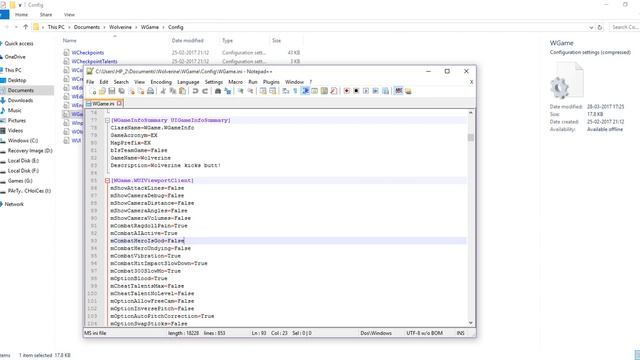Open Games (G:) drive in sidebar
640x360 pixels.
click(20, 181)
